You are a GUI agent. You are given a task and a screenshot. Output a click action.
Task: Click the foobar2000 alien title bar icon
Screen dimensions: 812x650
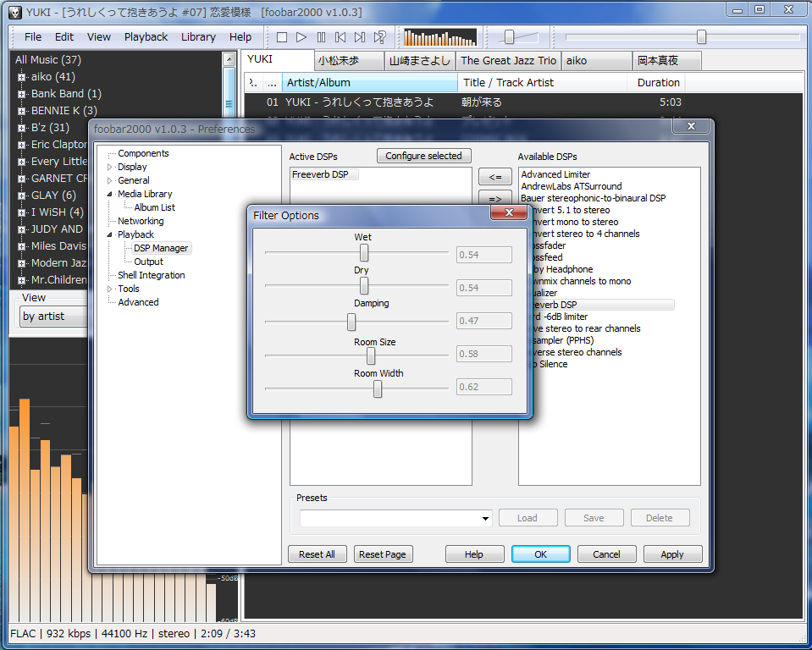(16, 12)
